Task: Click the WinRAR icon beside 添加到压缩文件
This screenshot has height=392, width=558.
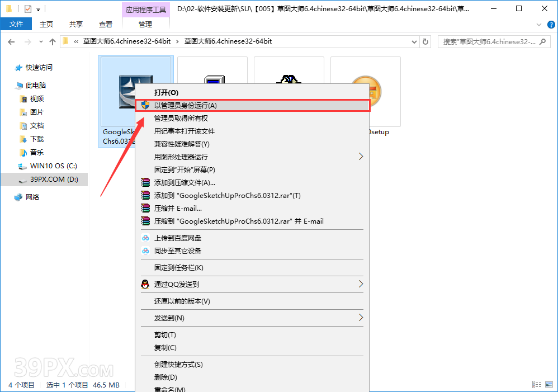Action: [145, 182]
